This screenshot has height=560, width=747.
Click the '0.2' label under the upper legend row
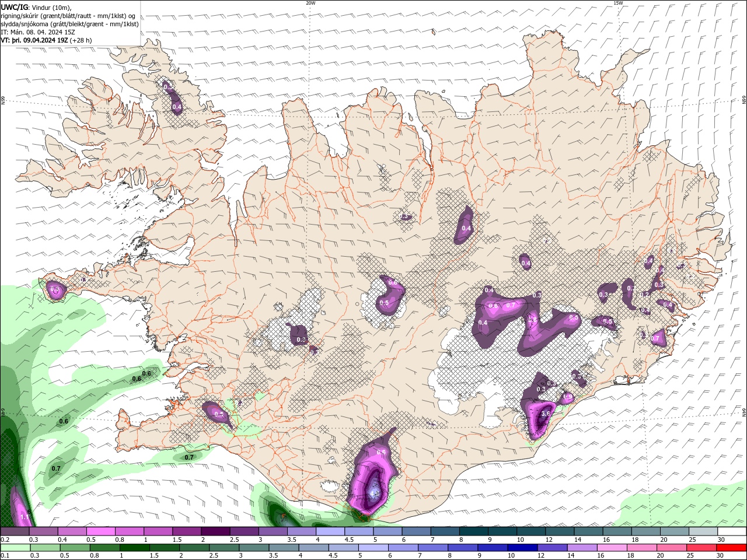click(x=5, y=540)
